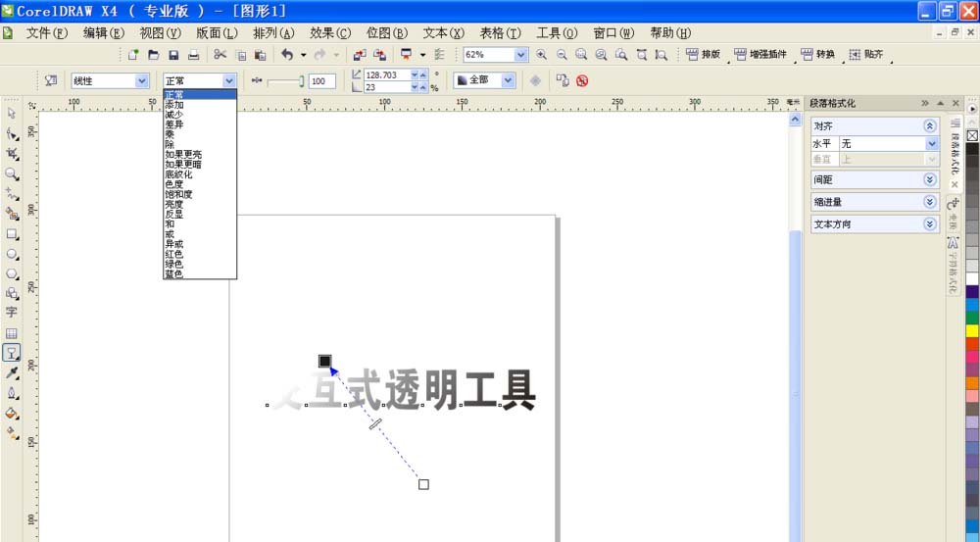Open the zoom level 62% dropdown
This screenshot has height=542, width=980.
click(x=520, y=55)
